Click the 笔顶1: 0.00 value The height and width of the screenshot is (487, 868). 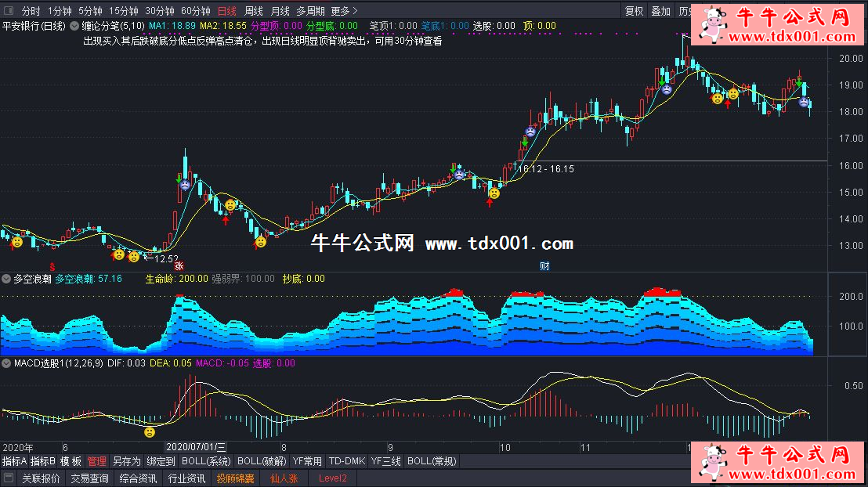click(x=393, y=26)
